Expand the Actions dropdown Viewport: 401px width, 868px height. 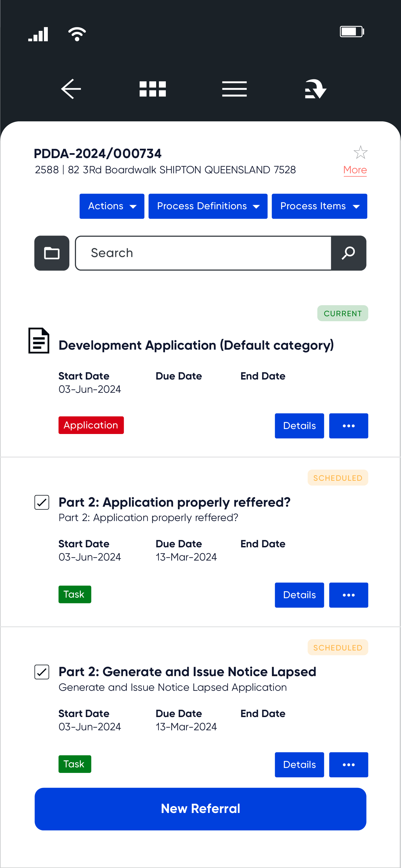(x=112, y=206)
